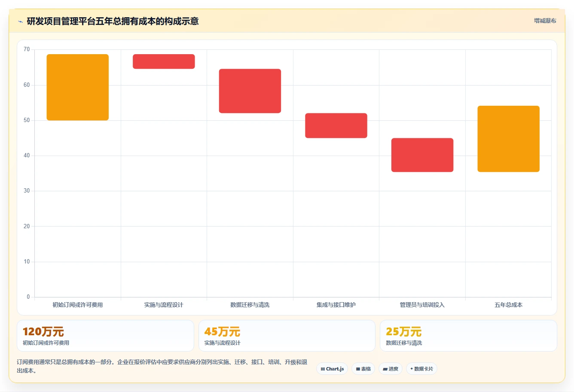Select the Chart.js tag chip
Viewport: 574px width, 392px height.
[332, 369]
